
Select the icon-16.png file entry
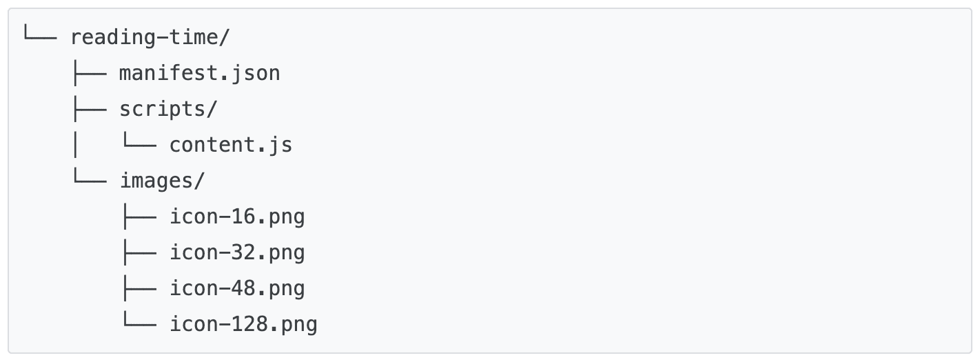(237, 217)
